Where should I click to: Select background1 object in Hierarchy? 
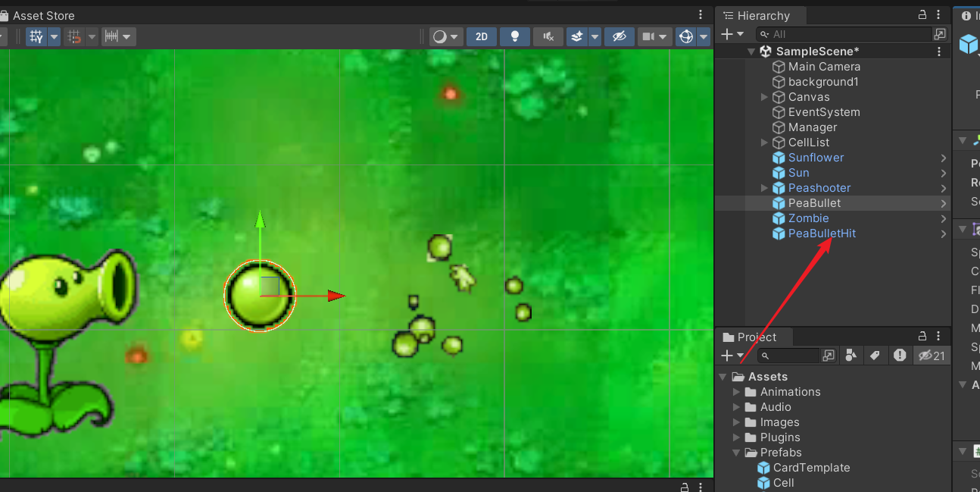[x=823, y=82]
